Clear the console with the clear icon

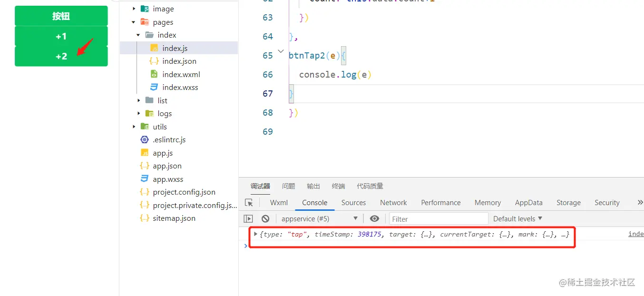(x=265, y=218)
